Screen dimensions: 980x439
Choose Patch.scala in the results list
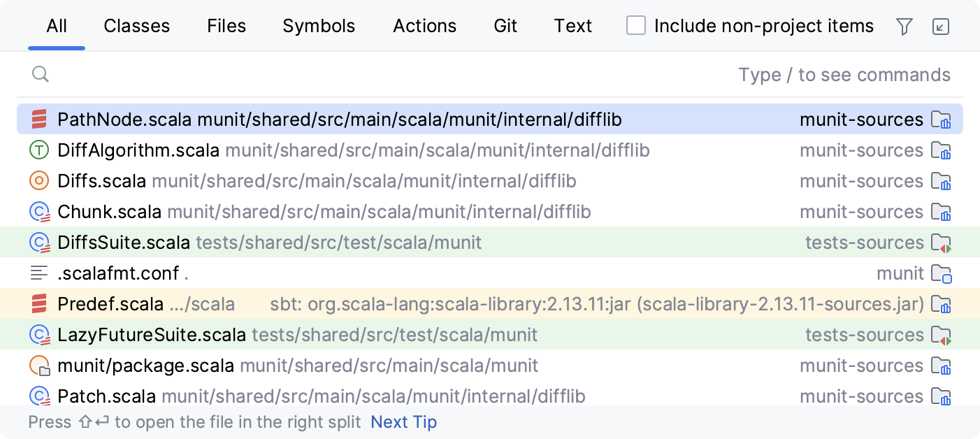click(107, 396)
